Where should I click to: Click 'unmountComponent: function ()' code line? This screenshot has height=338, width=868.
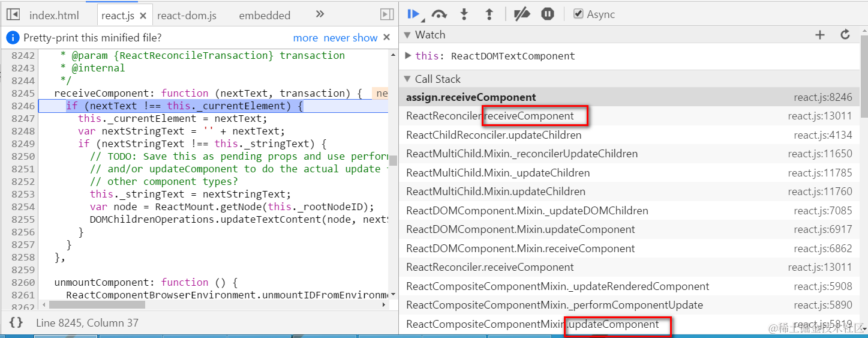(x=146, y=282)
